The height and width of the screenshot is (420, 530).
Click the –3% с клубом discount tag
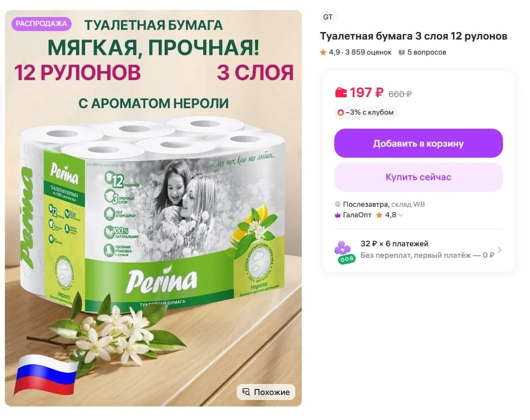366,112
